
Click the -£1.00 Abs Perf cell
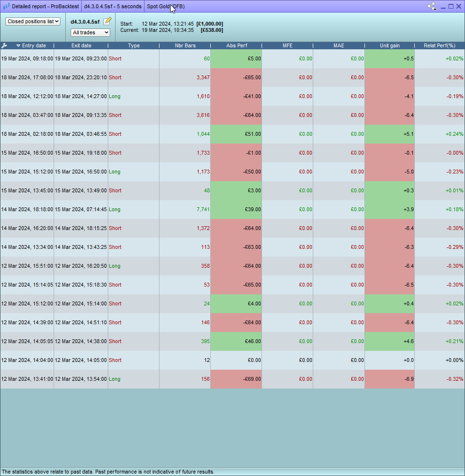236,153
